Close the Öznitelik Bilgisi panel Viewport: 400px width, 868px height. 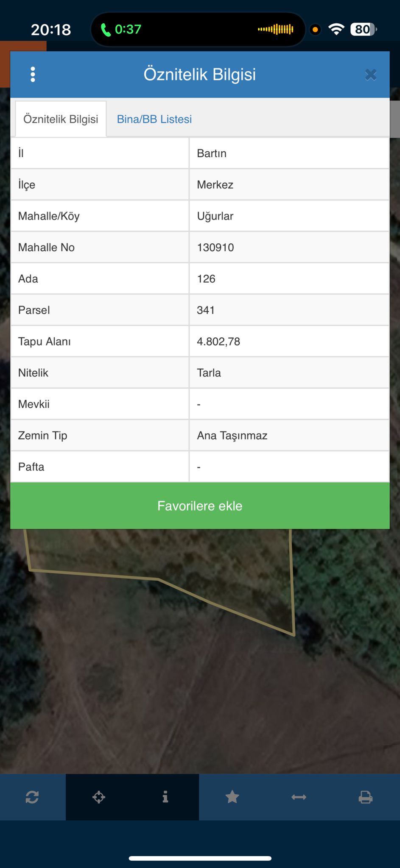pyautogui.click(x=370, y=75)
